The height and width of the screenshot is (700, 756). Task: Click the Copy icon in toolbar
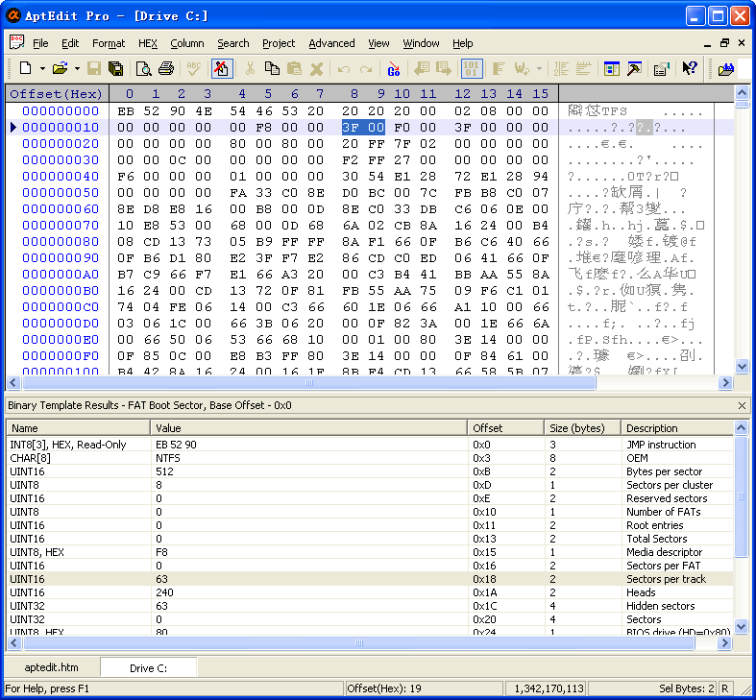(x=272, y=68)
